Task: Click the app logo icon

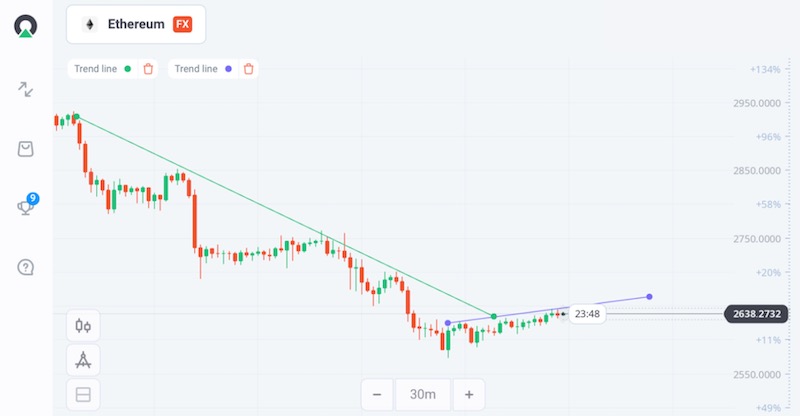Action: click(26, 26)
